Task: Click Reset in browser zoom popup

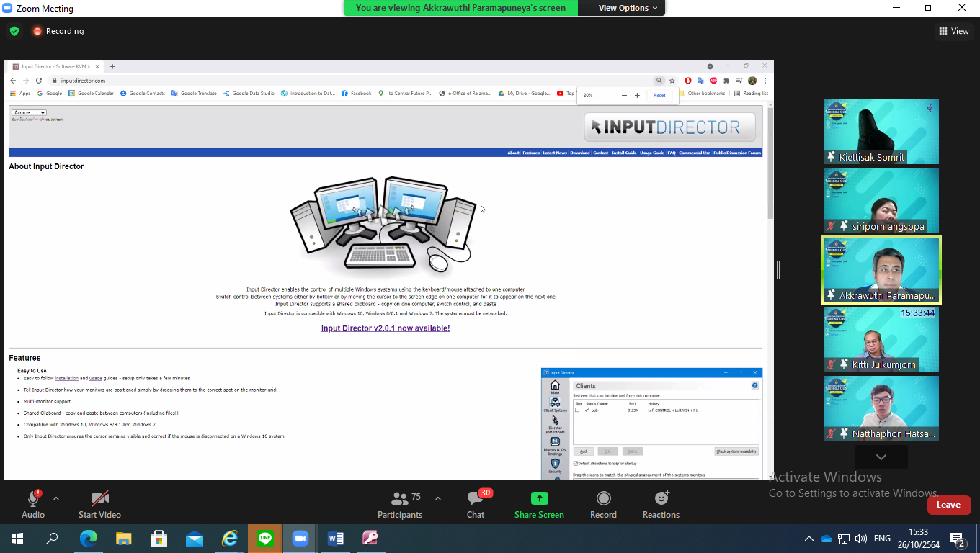Action: 659,95
